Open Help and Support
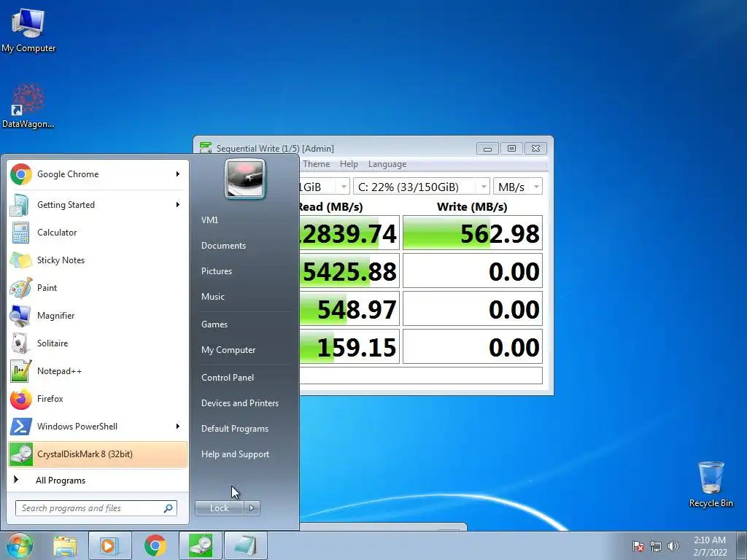The height and width of the screenshot is (560, 747). point(235,454)
